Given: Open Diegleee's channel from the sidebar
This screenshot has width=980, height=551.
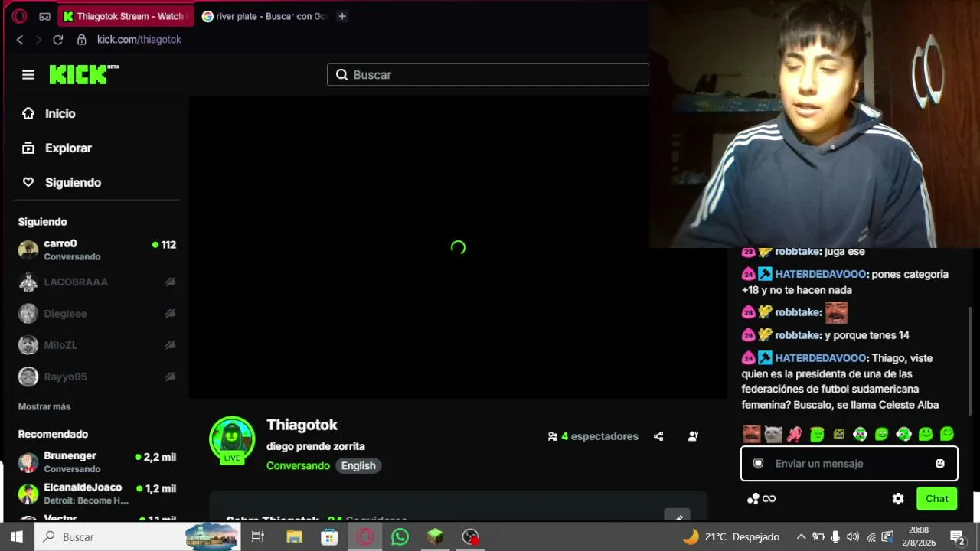Looking at the screenshot, I should point(97,313).
